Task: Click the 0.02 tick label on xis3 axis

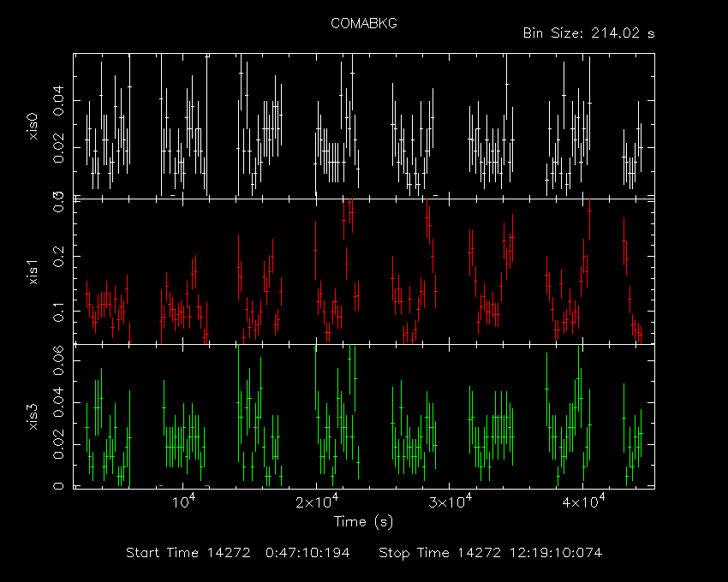Action: point(58,444)
